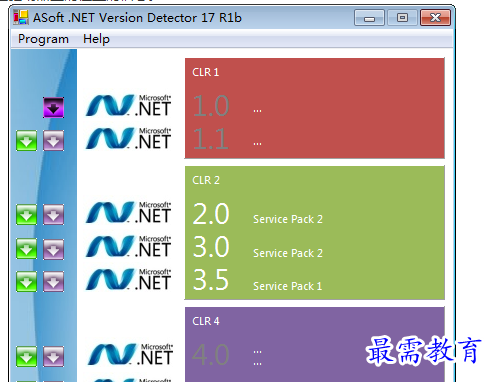Minimize the .NET Version Detector window
The height and width of the screenshot is (382, 490).
pos(369,18)
